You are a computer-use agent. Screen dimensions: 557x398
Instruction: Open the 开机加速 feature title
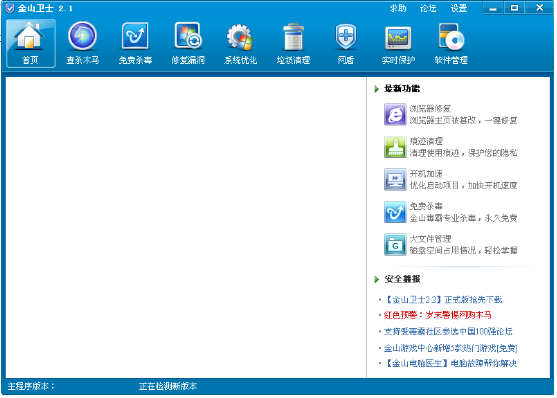(426, 174)
